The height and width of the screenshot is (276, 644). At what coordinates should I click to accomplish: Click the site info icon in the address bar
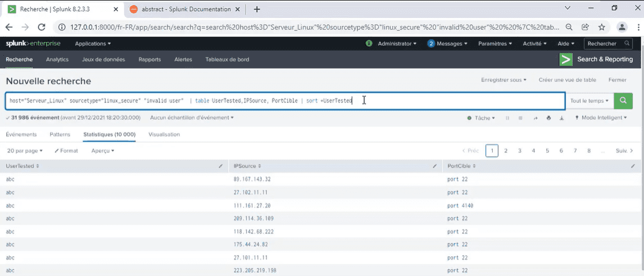(x=62, y=27)
